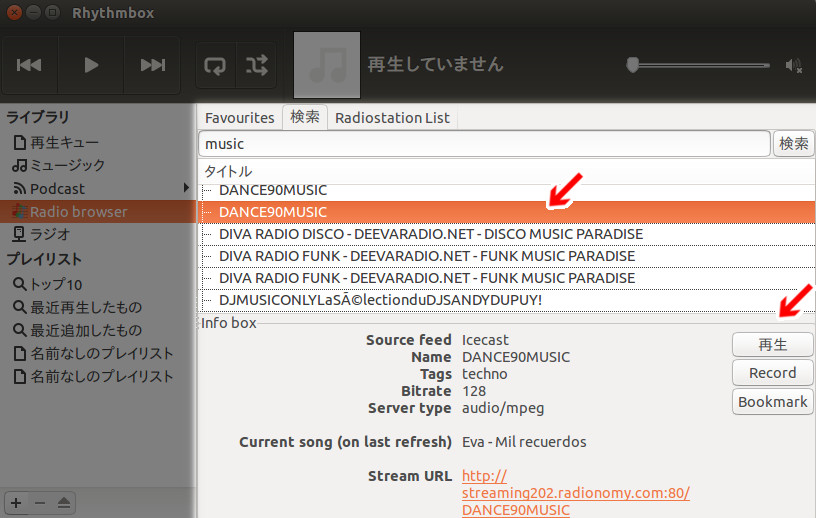
Task: Maximize the Rhythmbox window
Action: pos(53,12)
